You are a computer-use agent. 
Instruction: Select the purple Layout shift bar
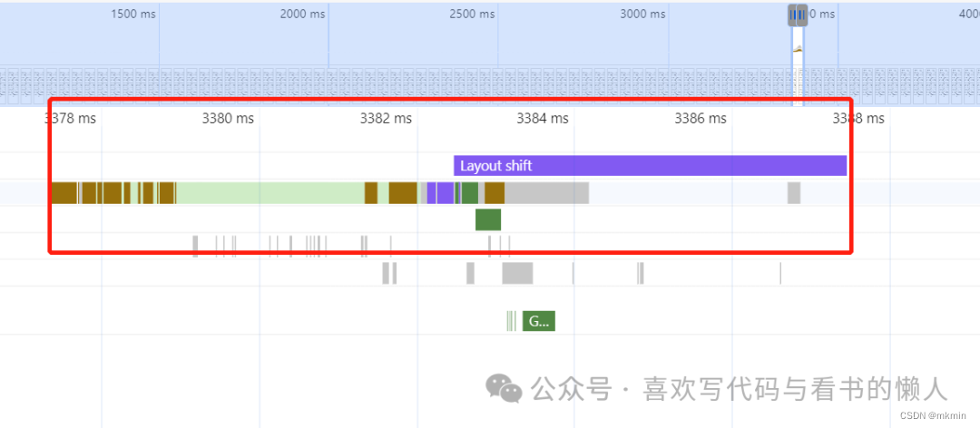tap(650, 166)
